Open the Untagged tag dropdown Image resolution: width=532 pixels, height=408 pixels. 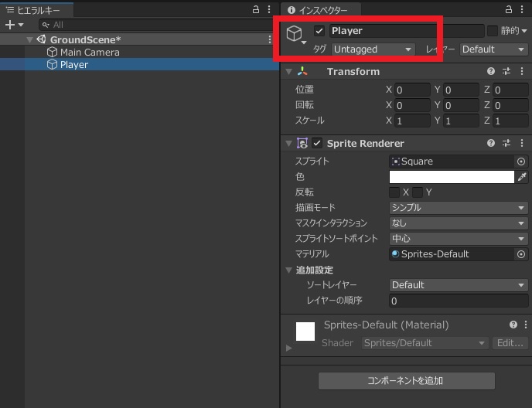coord(373,49)
